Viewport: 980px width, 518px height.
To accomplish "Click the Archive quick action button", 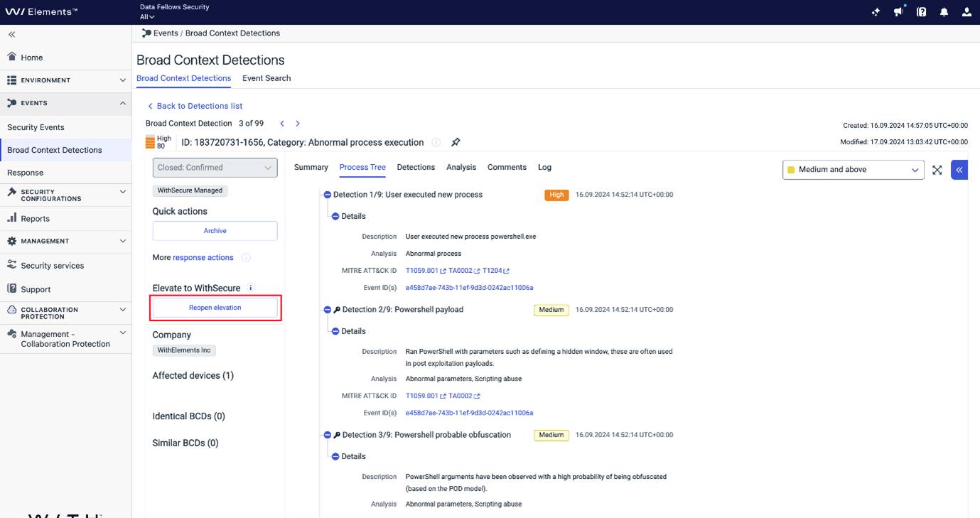I will click(x=215, y=231).
